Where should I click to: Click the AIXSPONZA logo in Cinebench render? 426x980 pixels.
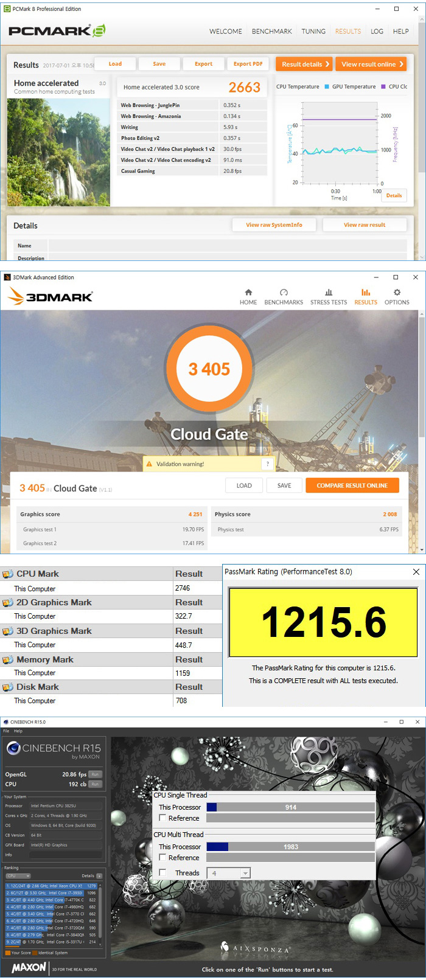pos(255,947)
